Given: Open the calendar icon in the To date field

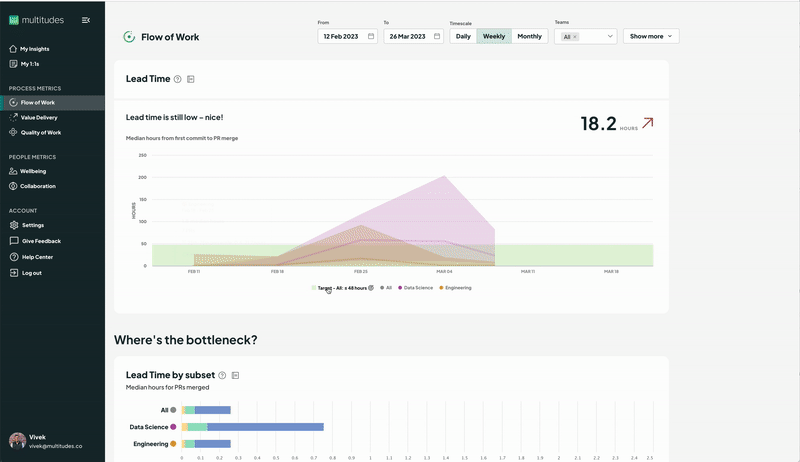Looking at the screenshot, I should point(436,36).
